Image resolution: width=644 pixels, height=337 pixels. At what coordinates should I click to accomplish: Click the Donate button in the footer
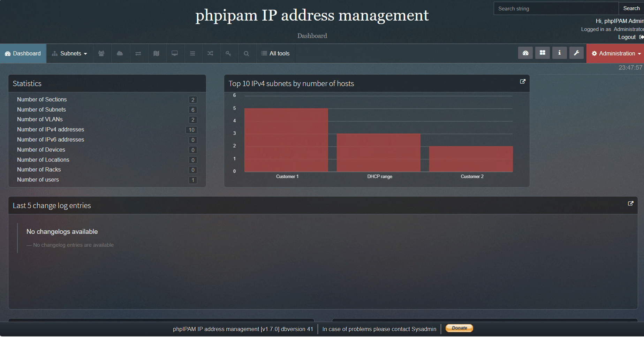459,328
